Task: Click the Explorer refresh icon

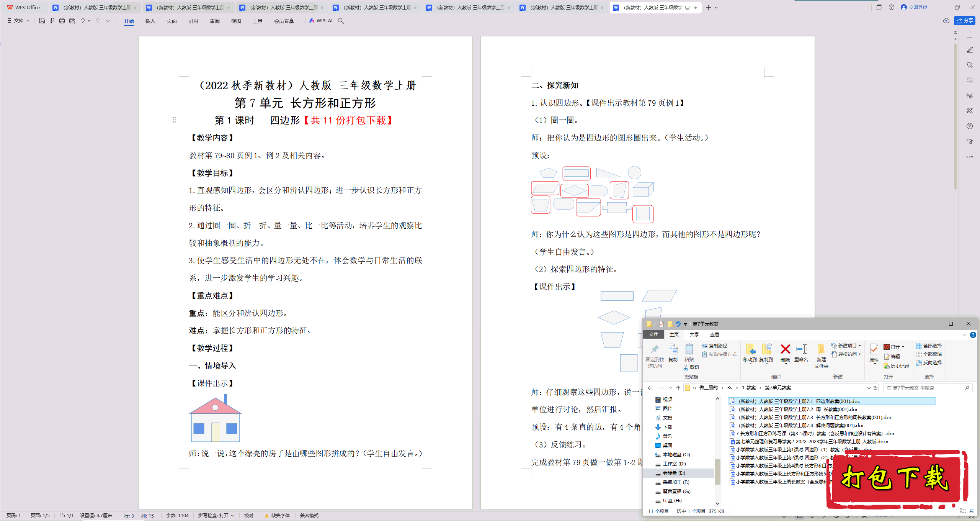Action: (x=875, y=388)
